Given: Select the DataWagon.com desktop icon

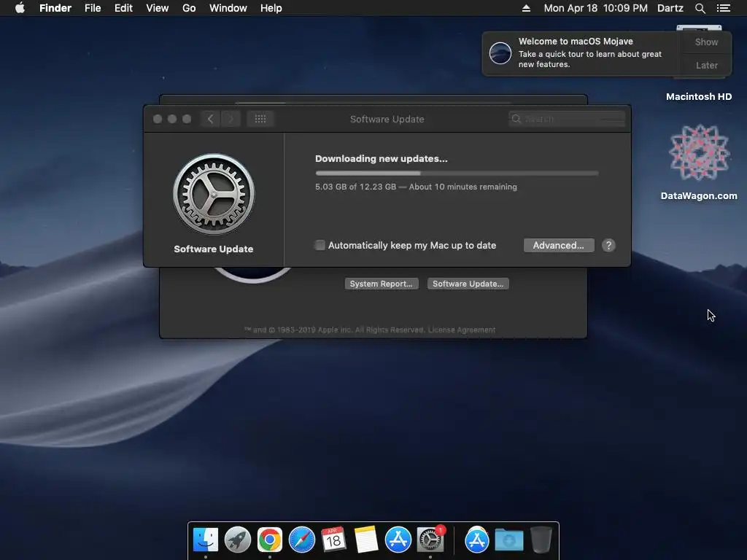Looking at the screenshot, I should (699, 152).
